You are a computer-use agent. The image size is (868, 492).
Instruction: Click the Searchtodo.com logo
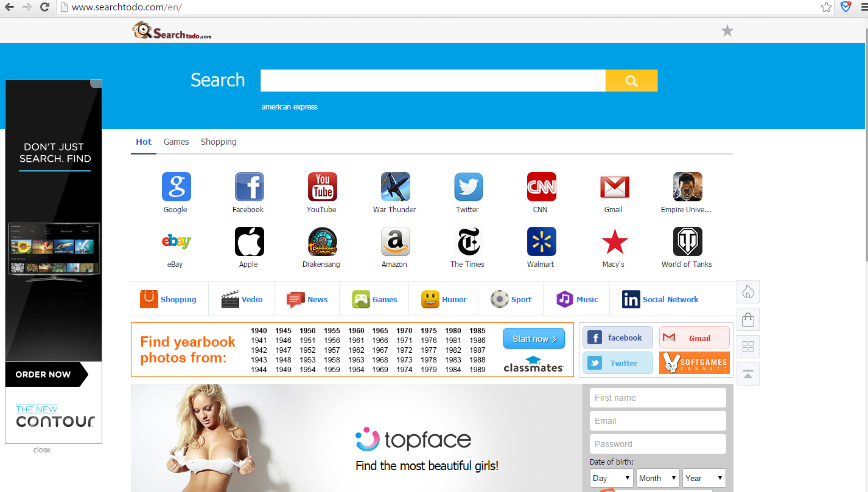point(173,30)
